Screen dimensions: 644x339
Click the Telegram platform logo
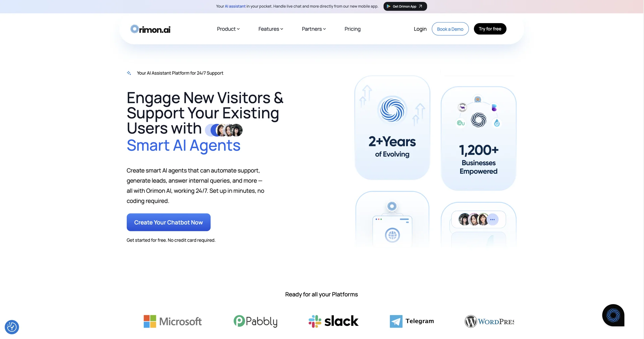coord(412,321)
